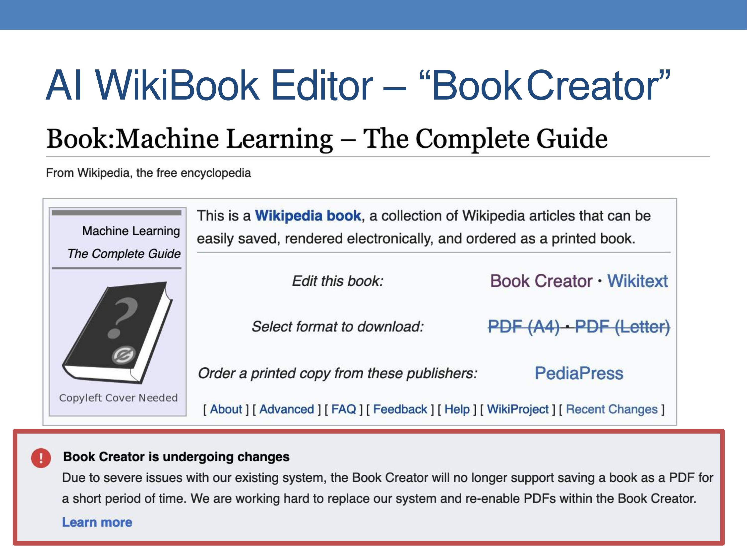Click 'From Wikipedia, the free encyclopedia' text
747x560 pixels.
coord(148,173)
